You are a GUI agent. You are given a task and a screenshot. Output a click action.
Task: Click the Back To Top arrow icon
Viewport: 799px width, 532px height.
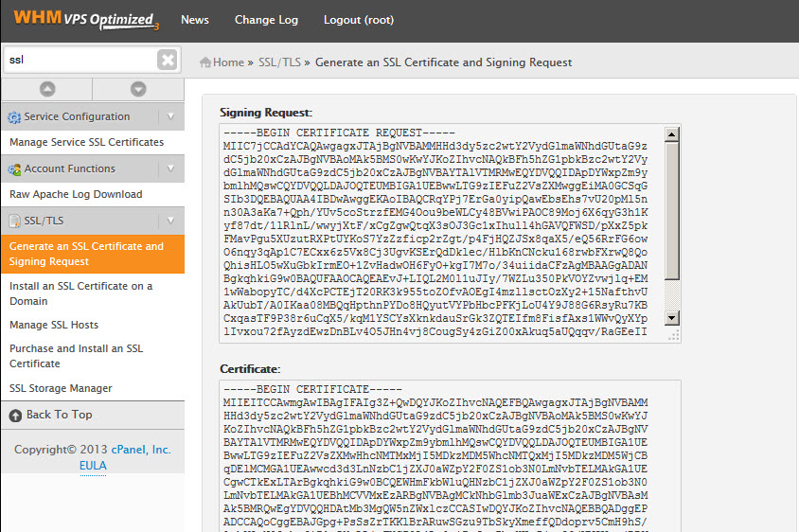[14, 415]
